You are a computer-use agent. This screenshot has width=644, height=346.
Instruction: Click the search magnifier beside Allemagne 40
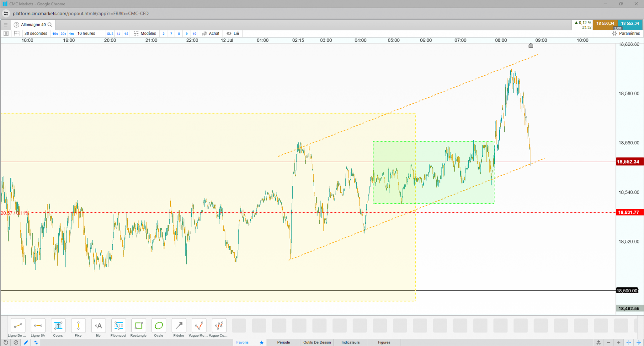(x=50, y=25)
